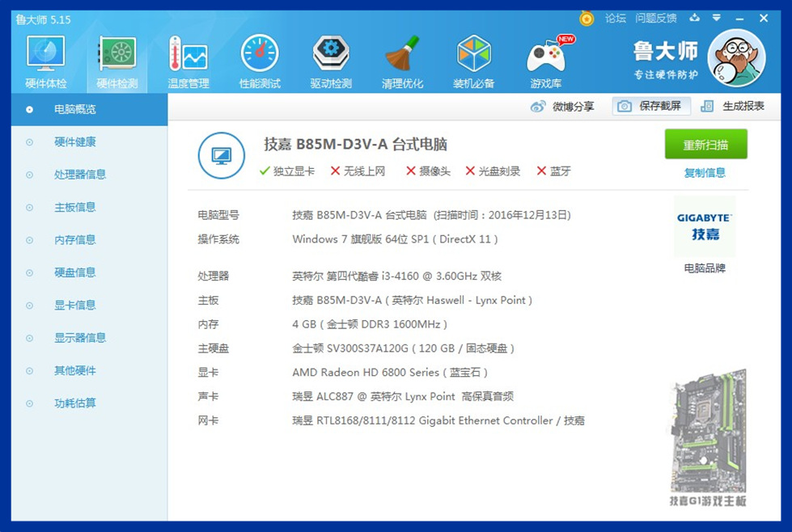Click the desktop computer circle icon
Screen dimensions: 792x532
pyautogui.click(x=221, y=155)
